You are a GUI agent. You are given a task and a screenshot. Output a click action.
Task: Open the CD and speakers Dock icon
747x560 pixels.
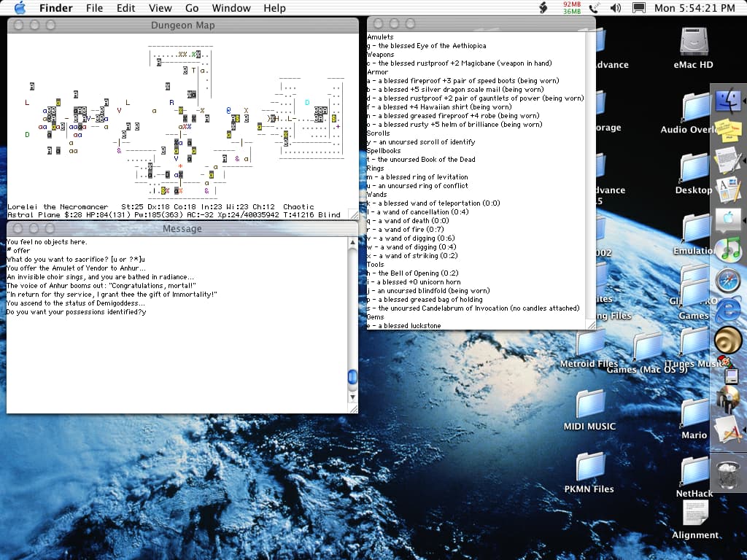727,399
